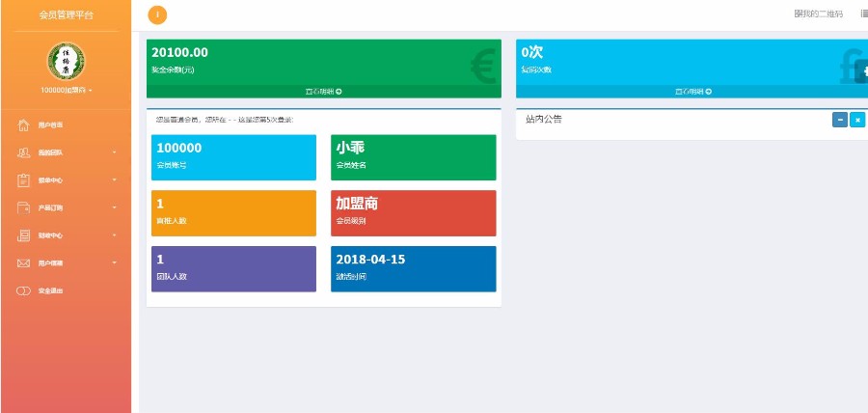The width and height of the screenshot is (868, 413).
Task: Click the toggle icon for 安全退出
Action: pyautogui.click(x=23, y=290)
